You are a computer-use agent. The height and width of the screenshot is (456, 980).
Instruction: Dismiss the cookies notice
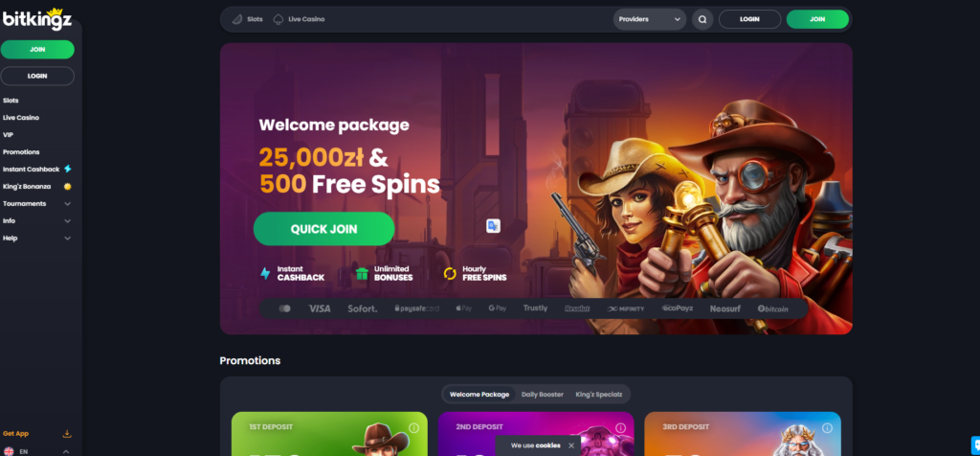pos(571,445)
